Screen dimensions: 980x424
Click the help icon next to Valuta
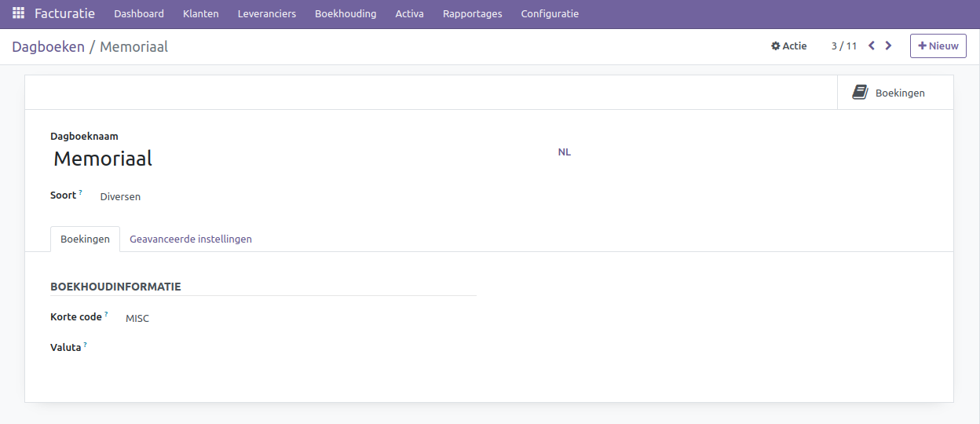[85, 345]
